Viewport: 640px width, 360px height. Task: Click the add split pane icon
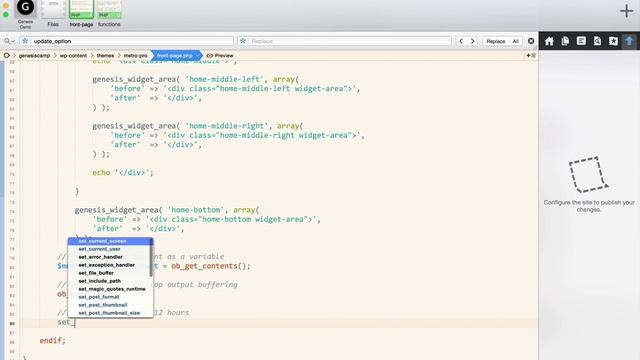click(x=531, y=55)
